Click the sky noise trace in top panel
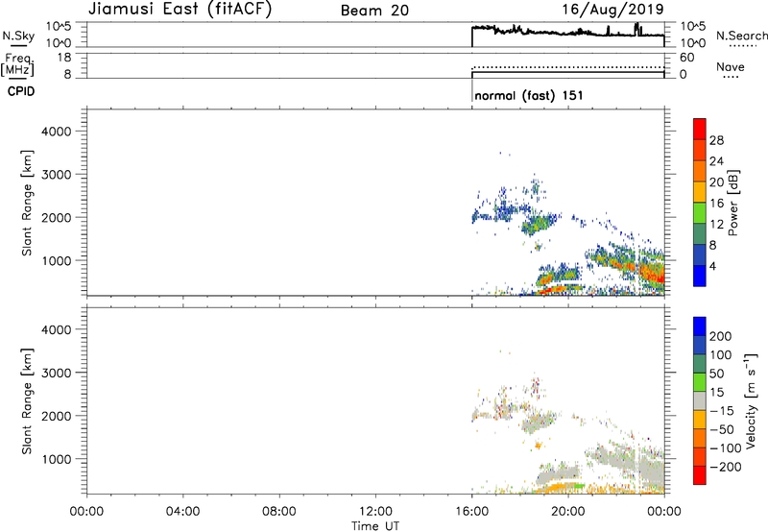This screenshot has height=532, width=768. pos(568,33)
